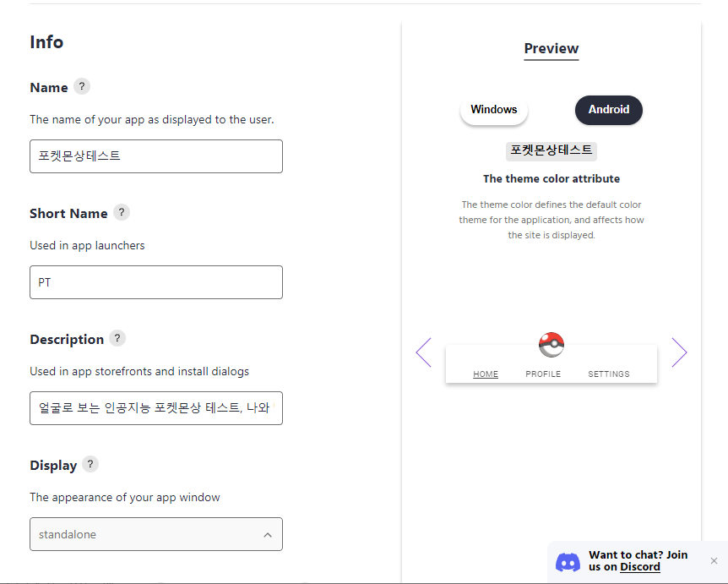Dismiss the Discord chat banner

714,561
